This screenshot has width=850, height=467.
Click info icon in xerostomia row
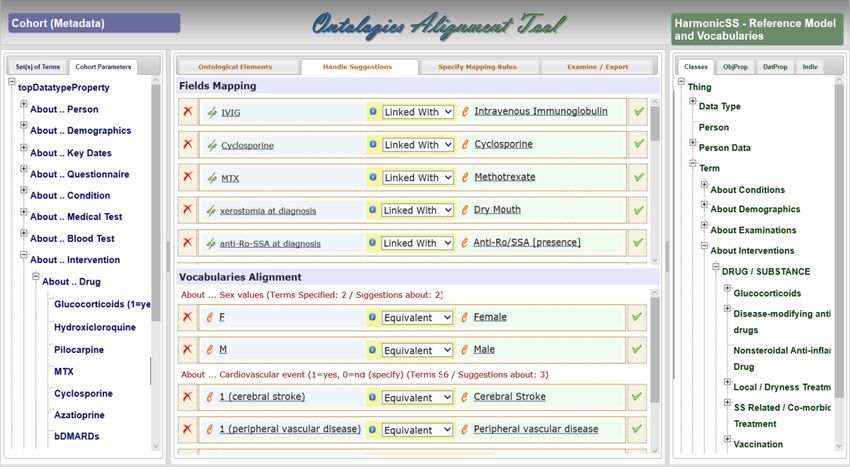(372, 209)
